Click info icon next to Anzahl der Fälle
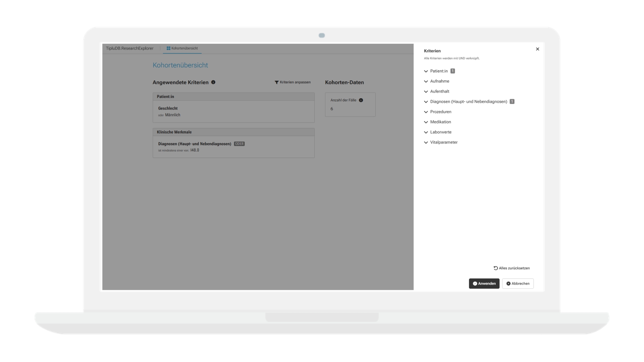 (361, 100)
